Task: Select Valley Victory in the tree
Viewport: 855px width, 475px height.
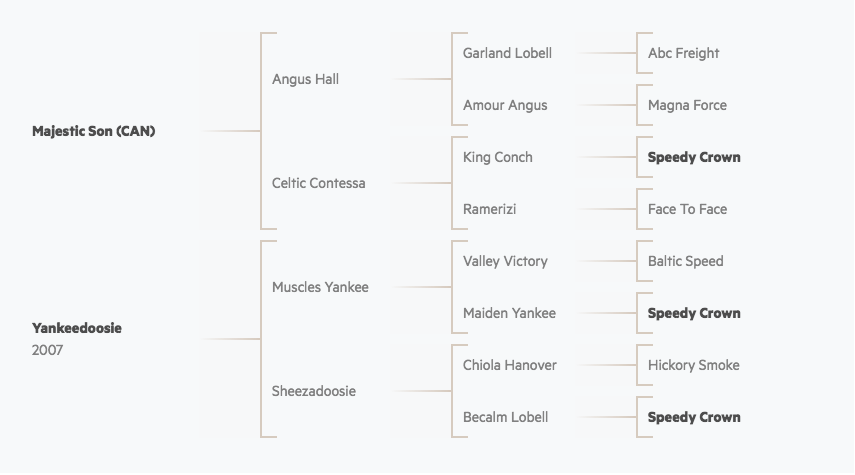Action: click(x=505, y=261)
